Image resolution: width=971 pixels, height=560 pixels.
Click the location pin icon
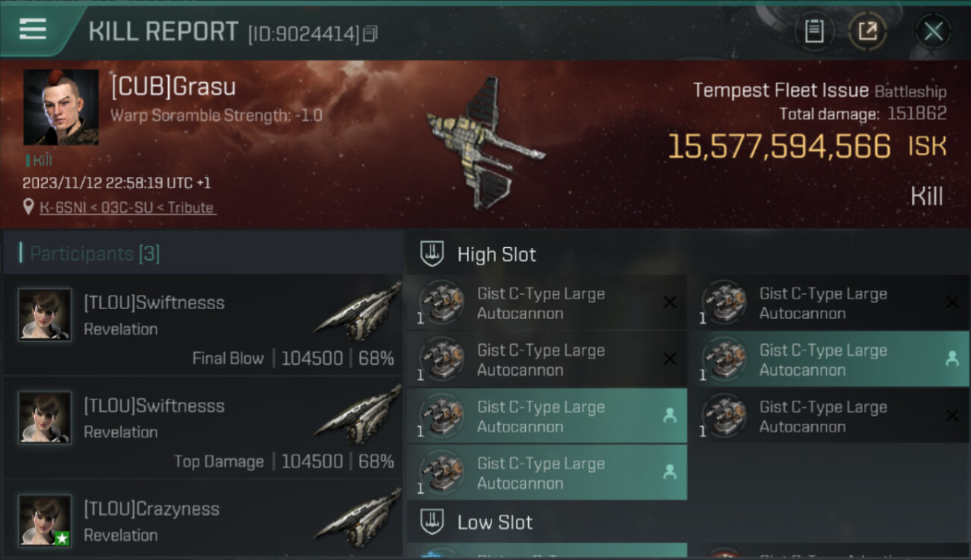[x=28, y=207]
